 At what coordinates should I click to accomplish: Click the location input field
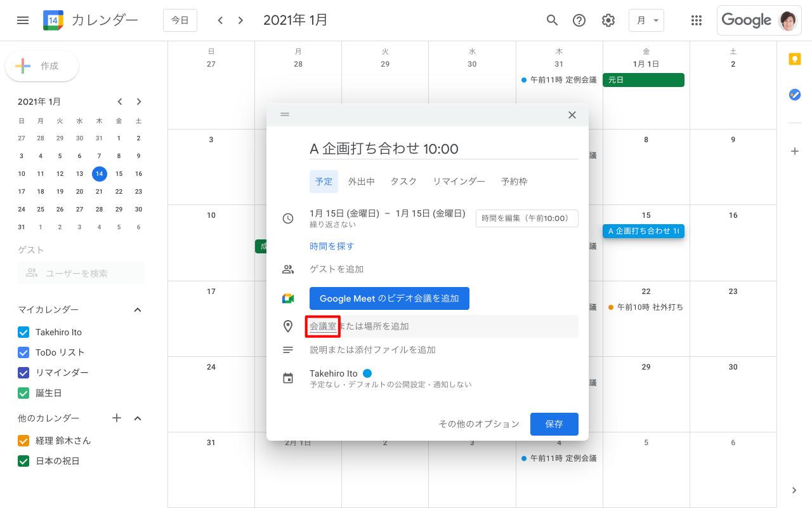[x=444, y=326]
